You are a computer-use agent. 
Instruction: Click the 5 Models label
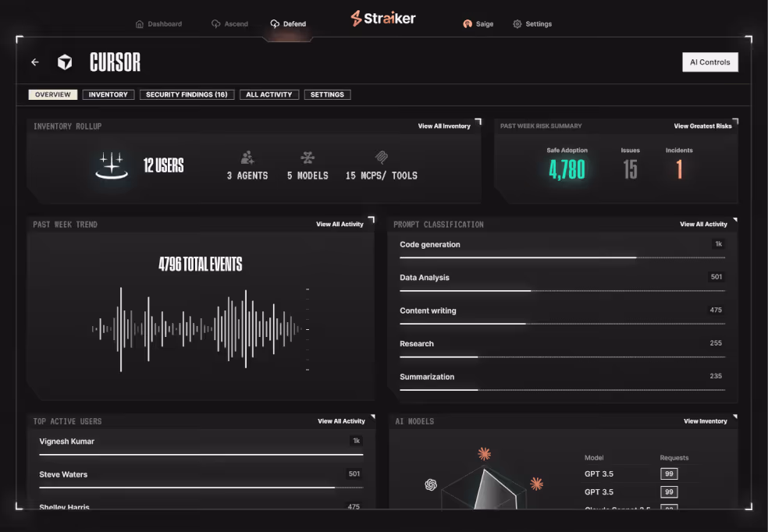pyautogui.click(x=308, y=176)
